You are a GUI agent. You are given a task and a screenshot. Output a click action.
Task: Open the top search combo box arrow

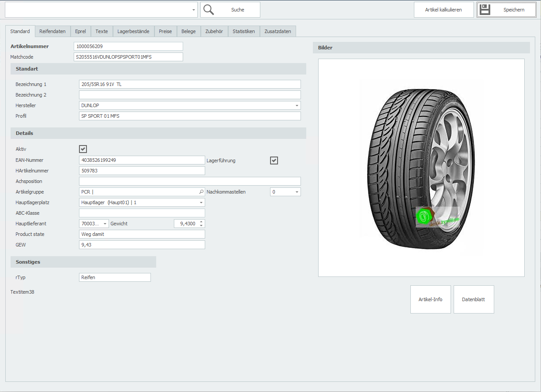coord(194,10)
